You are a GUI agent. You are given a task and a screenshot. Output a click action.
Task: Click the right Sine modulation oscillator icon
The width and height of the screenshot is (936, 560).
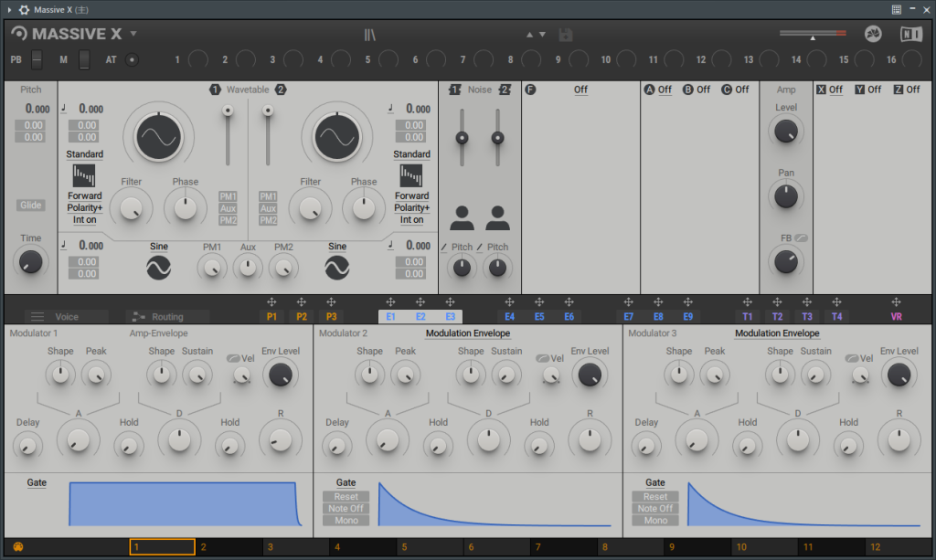coord(337,268)
